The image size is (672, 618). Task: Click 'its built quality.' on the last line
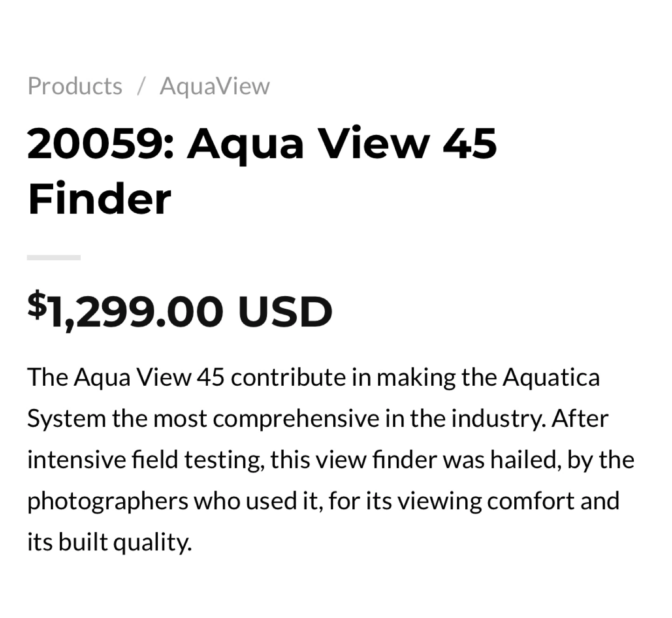click(110, 542)
